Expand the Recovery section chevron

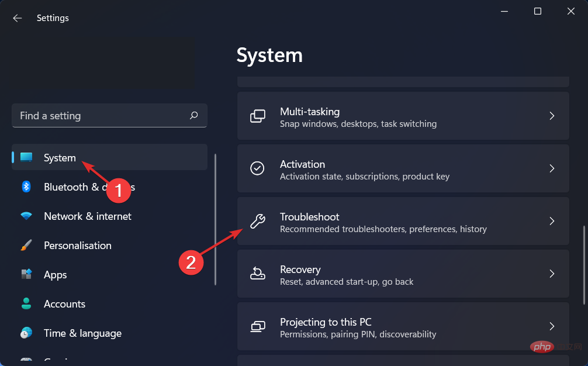[551, 274]
